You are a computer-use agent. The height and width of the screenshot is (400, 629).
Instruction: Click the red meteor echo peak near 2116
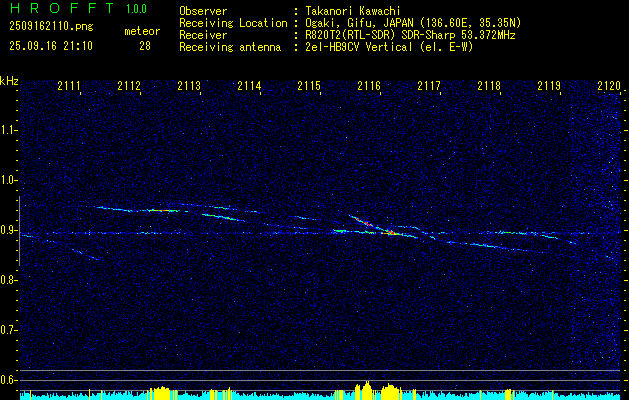click(390, 232)
